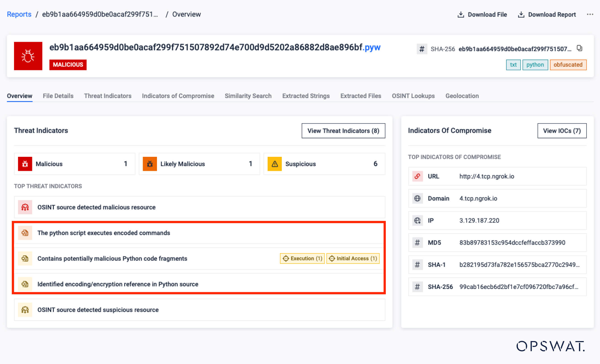600x364 pixels.
Task: Click the Execution (1) tag
Action: click(x=302, y=258)
